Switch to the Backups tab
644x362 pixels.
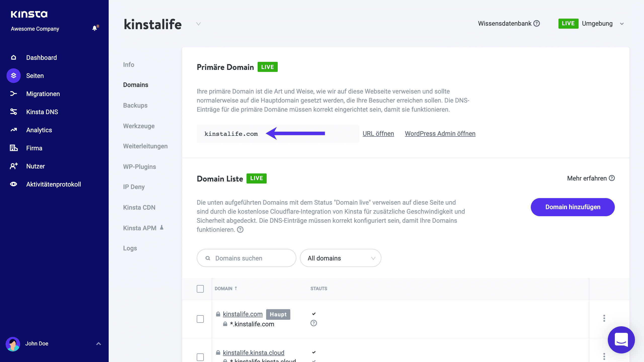pyautogui.click(x=135, y=105)
